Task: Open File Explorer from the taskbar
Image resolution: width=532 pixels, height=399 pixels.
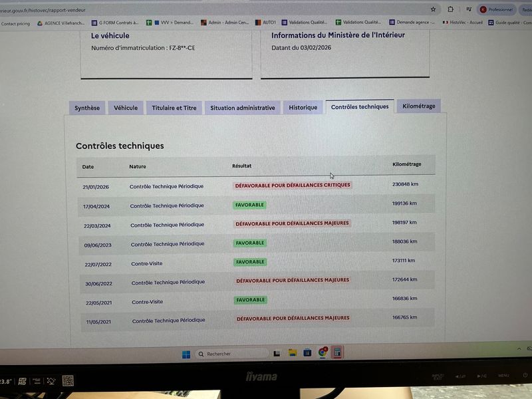Action: click(x=292, y=352)
